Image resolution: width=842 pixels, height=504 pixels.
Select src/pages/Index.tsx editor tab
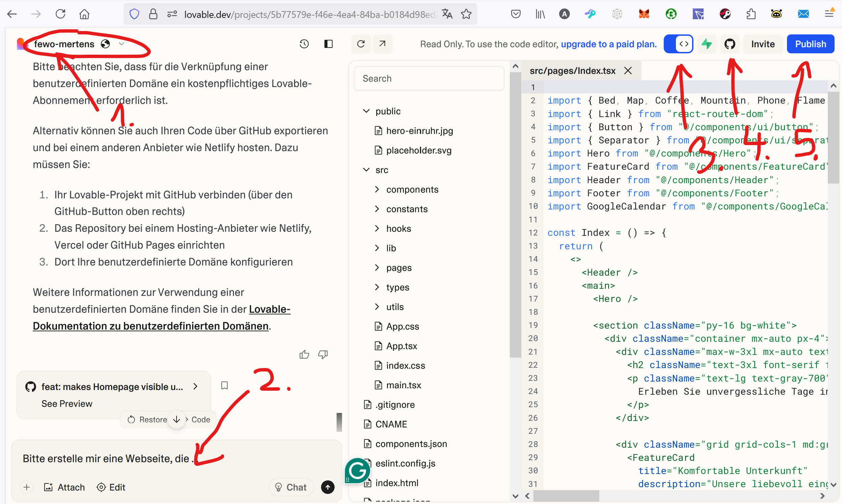(x=573, y=71)
